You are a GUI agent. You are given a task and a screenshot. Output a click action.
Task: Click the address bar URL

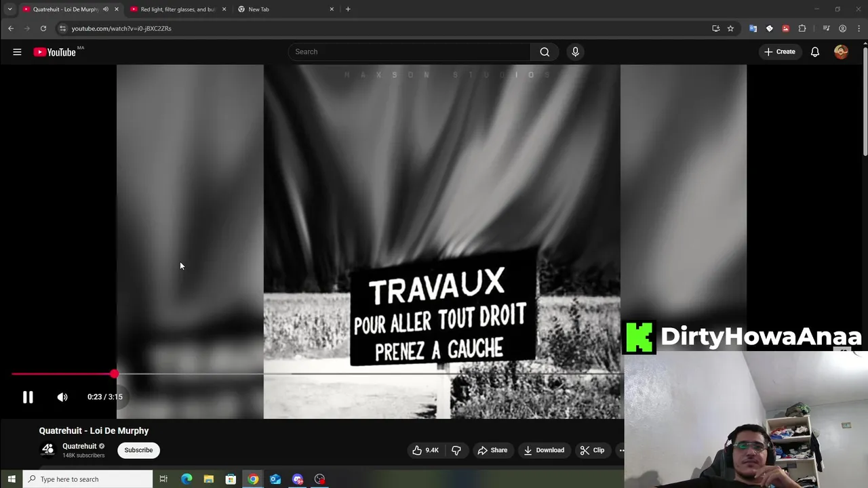[121, 28]
